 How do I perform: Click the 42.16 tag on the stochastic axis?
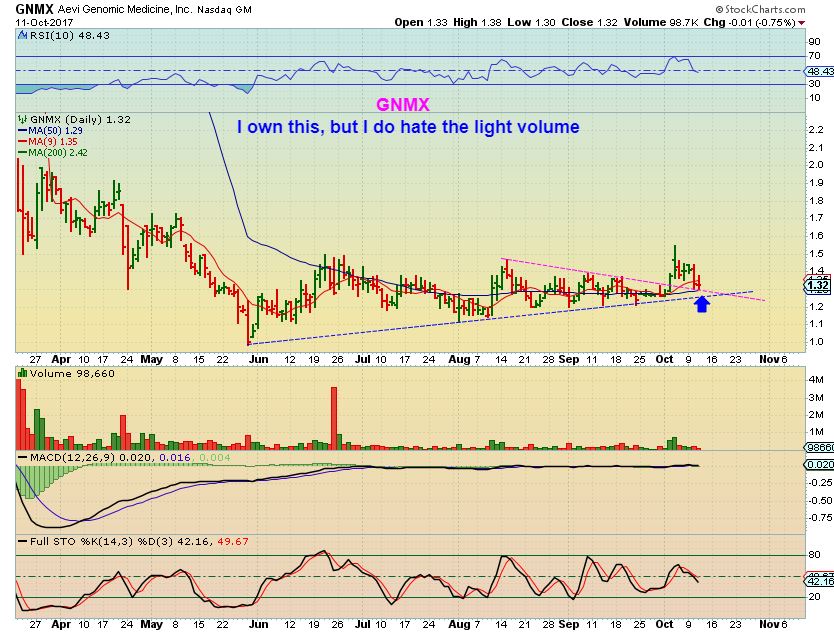pos(820,582)
